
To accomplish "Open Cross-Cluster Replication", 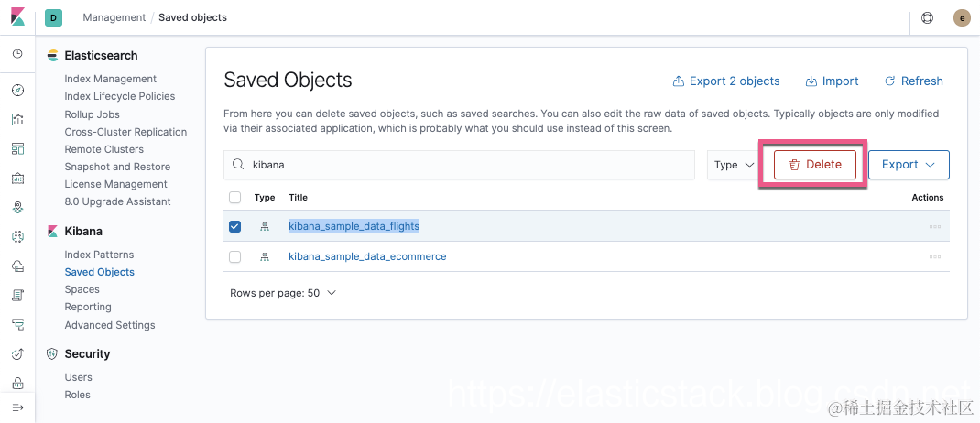I will pyautogui.click(x=125, y=132).
